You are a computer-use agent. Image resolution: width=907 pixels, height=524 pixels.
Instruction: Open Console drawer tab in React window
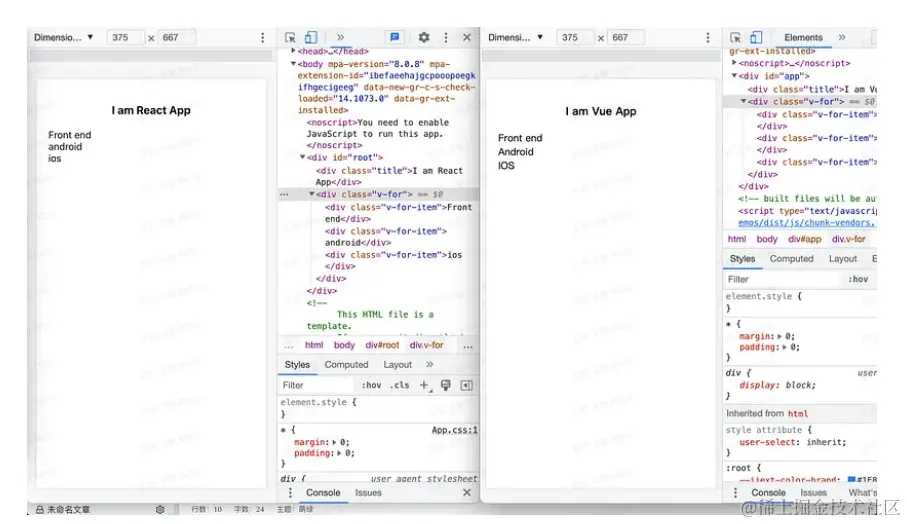click(323, 493)
